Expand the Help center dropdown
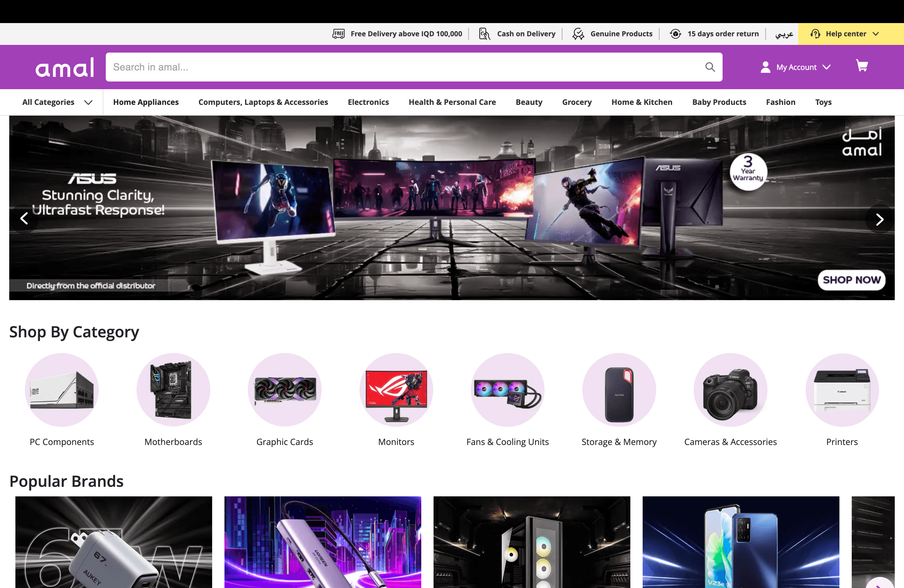The image size is (904, 588). click(x=875, y=34)
